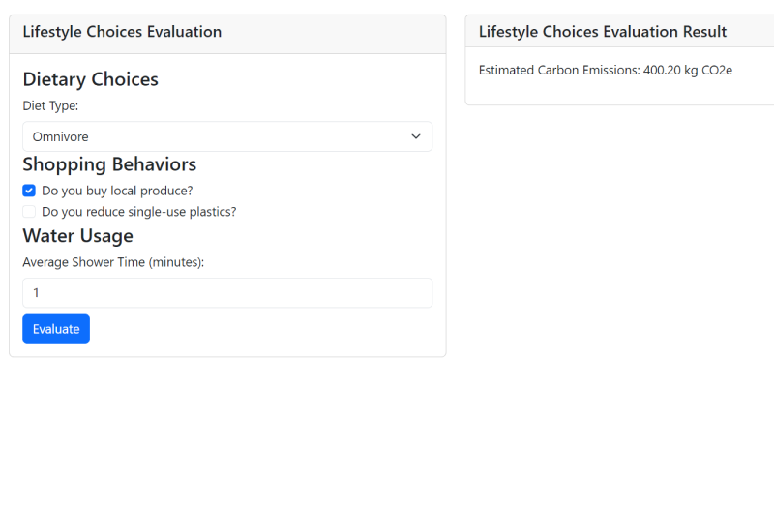The height and width of the screenshot is (532, 774).
Task: Focus the Average Shower Time input field
Action: pos(227,292)
